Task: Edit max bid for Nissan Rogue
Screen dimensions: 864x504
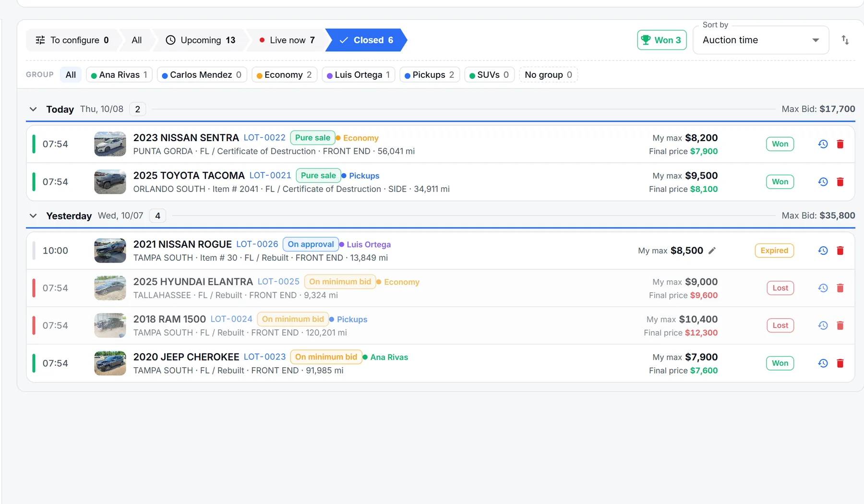Action: tap(712, 251)
